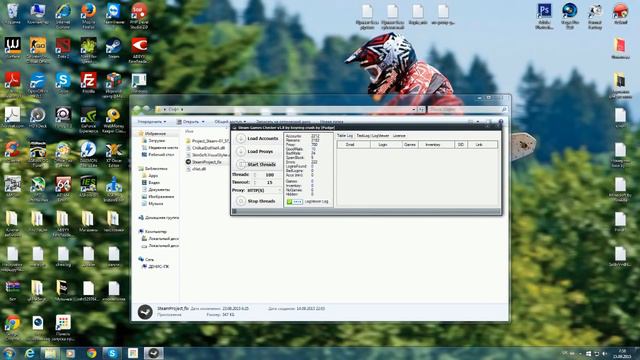Select Apps library in the Explorer sidebar
Image resolution: width=640 pixels, height=360 pixels.
150,176
